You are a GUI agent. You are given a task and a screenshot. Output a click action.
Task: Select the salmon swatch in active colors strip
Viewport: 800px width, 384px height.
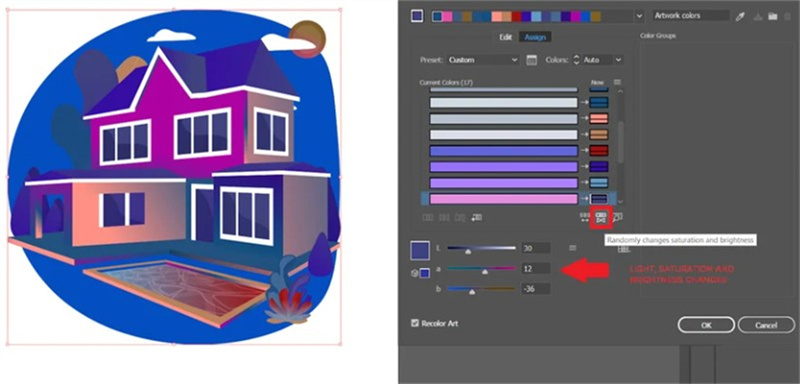pyautogui.click(x=497, y=16)
